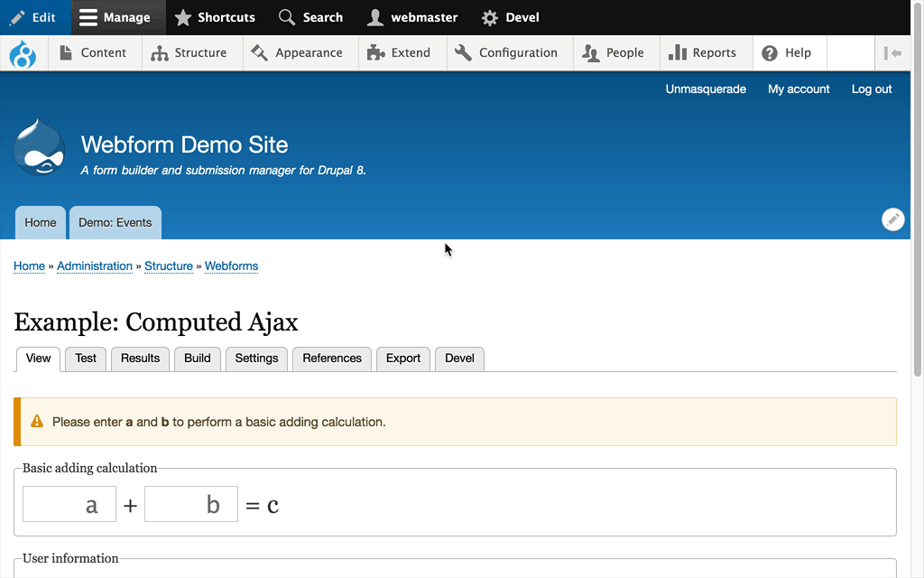Image resolution: width=924 pixels, height=578 pixels.
Task: Switch to the Build tab
Action: pos(198,359)
